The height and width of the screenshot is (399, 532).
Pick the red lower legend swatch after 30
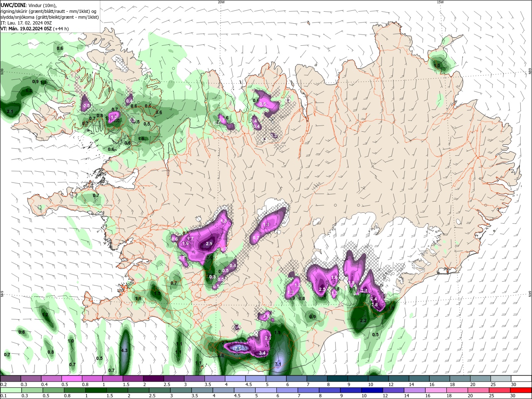point(520,390)
